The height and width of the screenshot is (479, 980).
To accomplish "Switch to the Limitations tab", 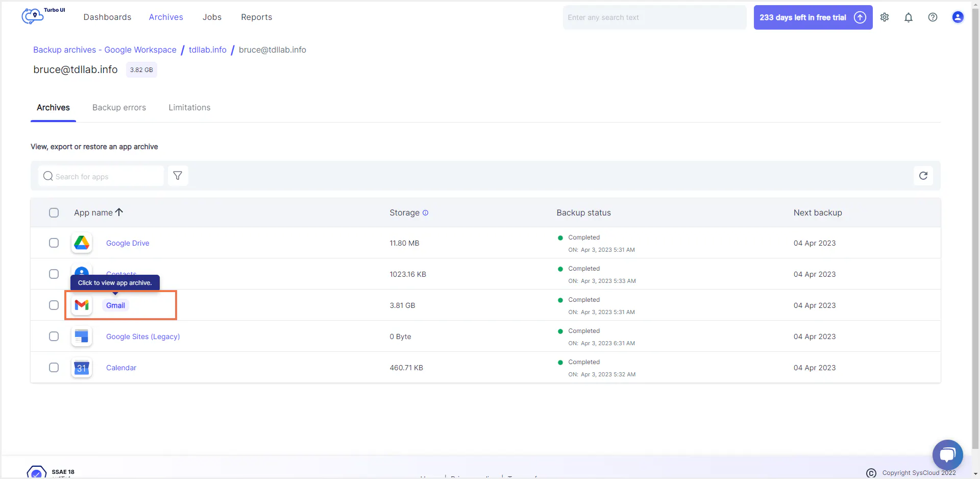I will (189, 108).
